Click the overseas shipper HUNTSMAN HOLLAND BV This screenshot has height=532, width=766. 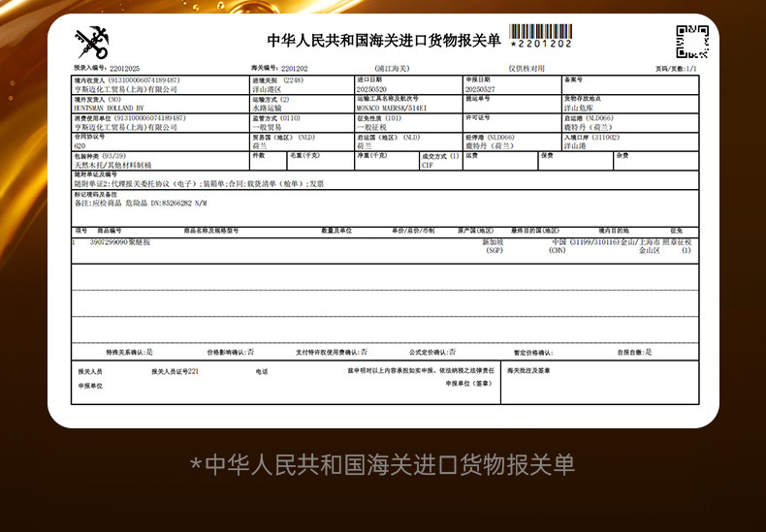tap(109, 108)
